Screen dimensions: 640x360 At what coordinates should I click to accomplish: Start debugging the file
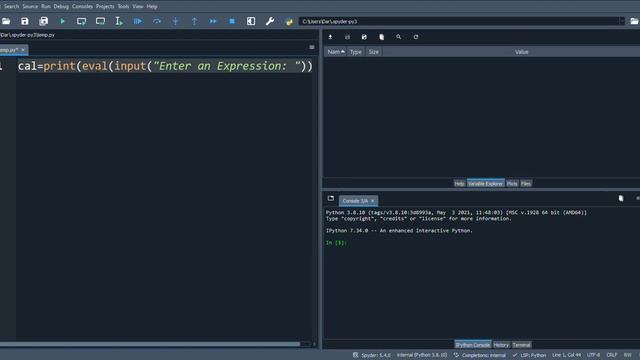(138, 21)
